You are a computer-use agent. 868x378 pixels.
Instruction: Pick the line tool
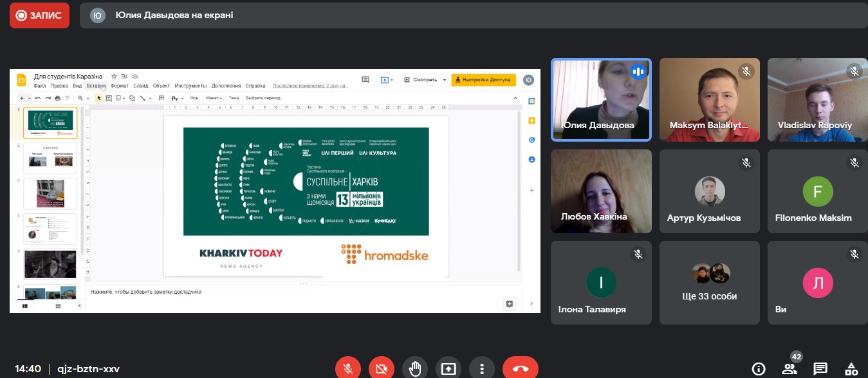pos(143,98)
